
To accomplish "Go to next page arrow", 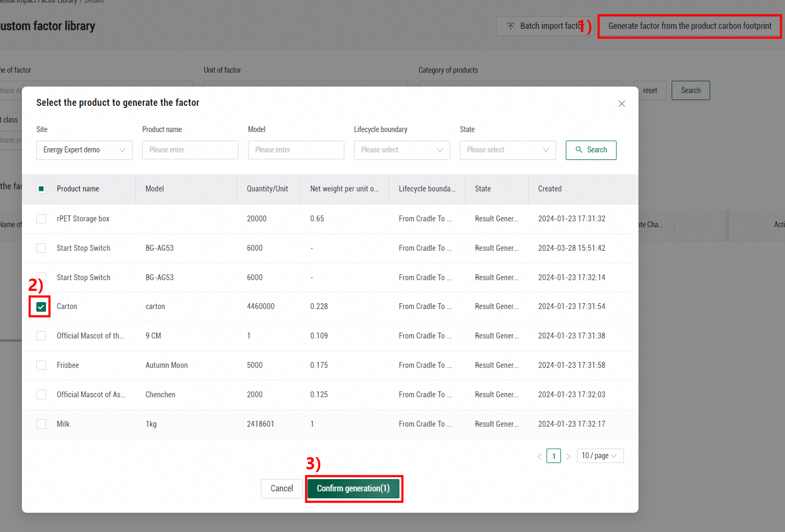I will click(568, 456).
